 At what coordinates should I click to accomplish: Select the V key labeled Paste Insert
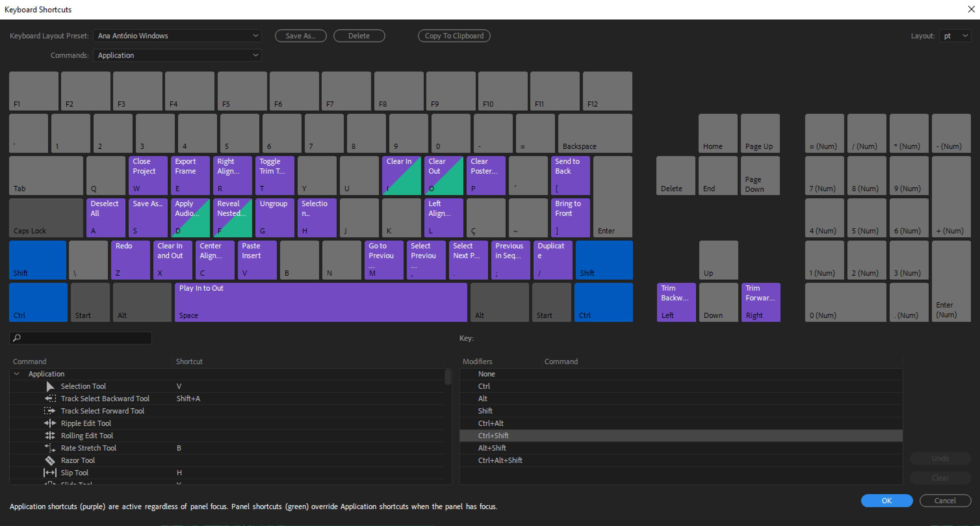click(257, 260)
